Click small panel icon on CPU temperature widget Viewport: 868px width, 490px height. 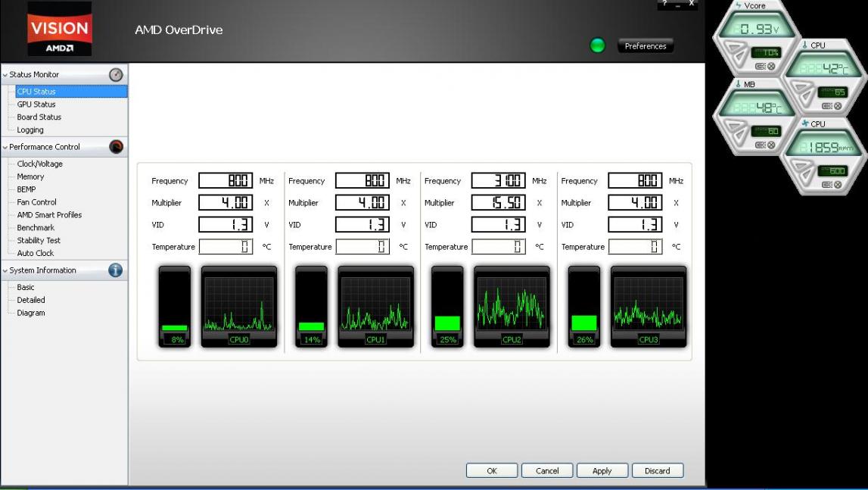826,106
